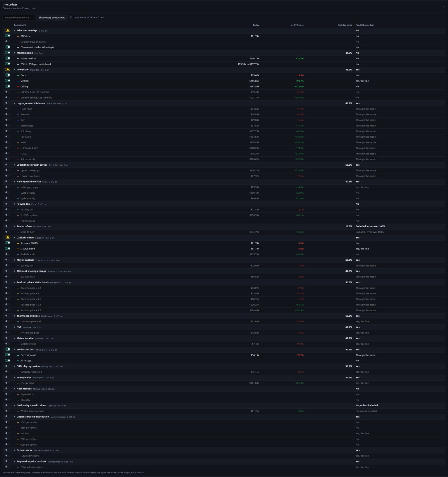
Task: Select the Fair value rainbow row
Action: coord(224,137)
